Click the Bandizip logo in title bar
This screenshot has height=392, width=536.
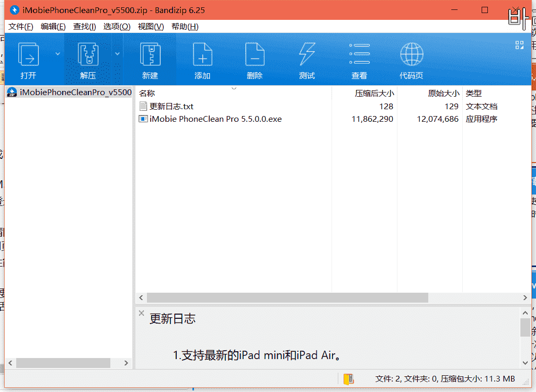[x=14, y=10]
